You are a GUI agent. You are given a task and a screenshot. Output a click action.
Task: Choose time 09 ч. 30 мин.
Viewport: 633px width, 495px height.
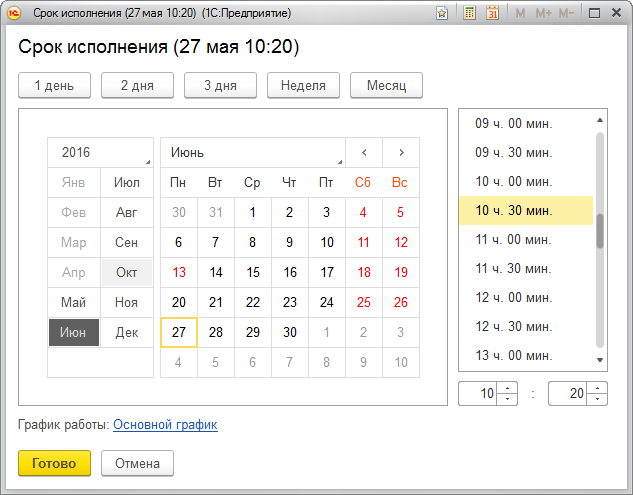(x=513, y=152)
